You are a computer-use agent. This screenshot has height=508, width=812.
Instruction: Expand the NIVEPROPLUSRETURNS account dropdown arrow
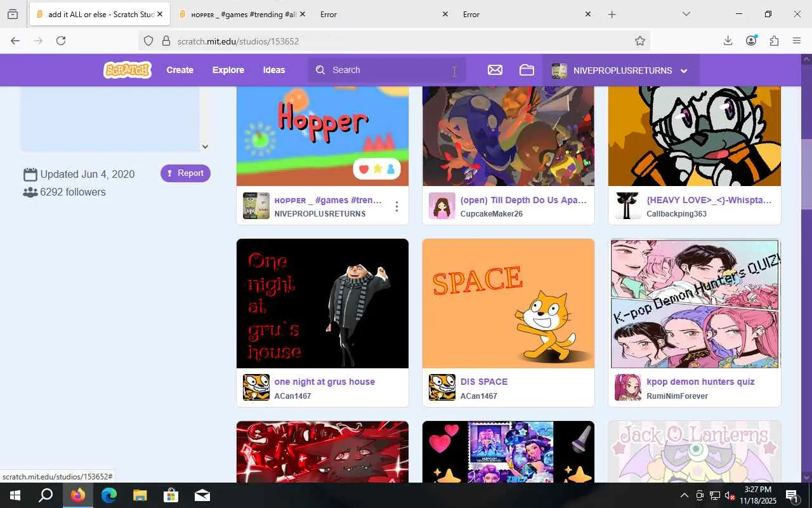684,71
